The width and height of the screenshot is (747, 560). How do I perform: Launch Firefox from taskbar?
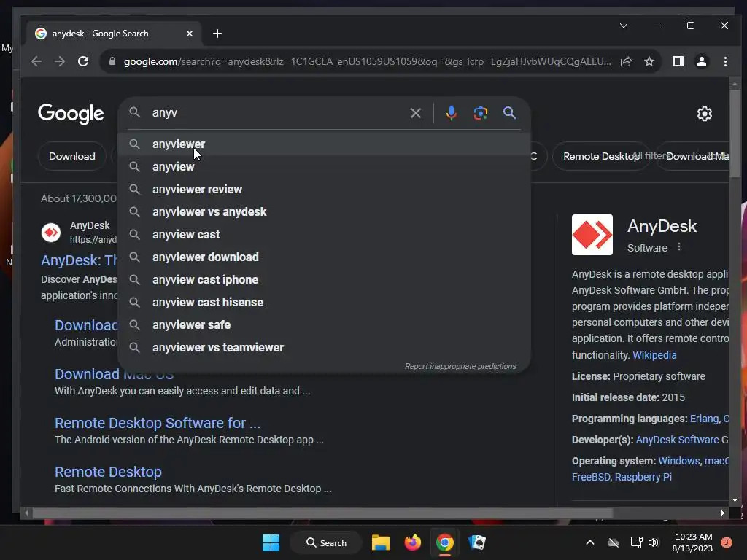(x=413, y=542)
